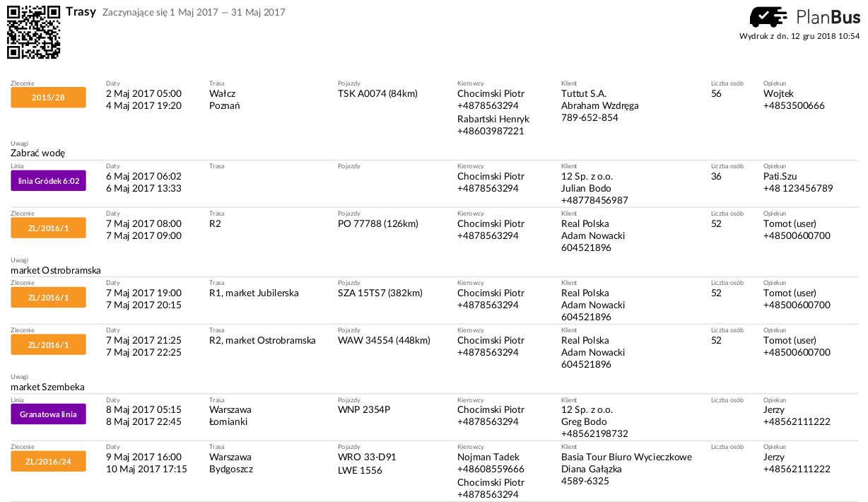Screen dimensions: 868x502
Task: Click ZL/2016/1 badge for the 21:25 trip
Action: coord(48,344)
